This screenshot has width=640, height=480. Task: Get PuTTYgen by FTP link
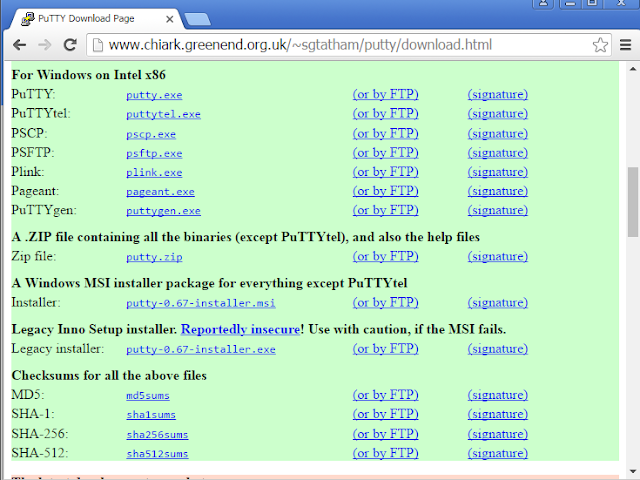click(x=386, y=210)
